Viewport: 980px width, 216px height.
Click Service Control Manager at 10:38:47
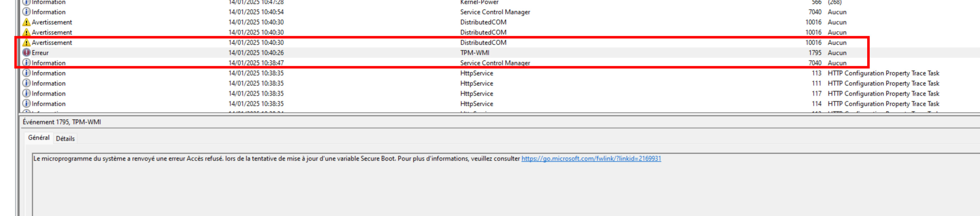pos(495,63)
